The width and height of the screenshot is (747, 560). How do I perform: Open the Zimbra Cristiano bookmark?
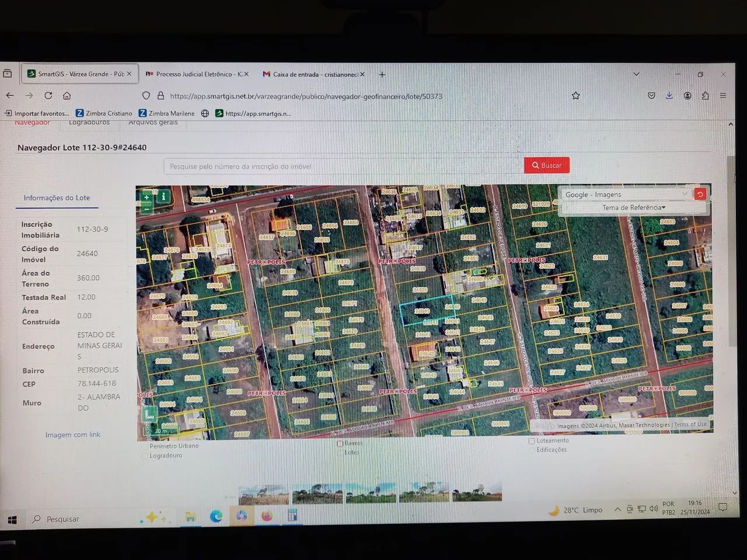(x=104, y=113)
